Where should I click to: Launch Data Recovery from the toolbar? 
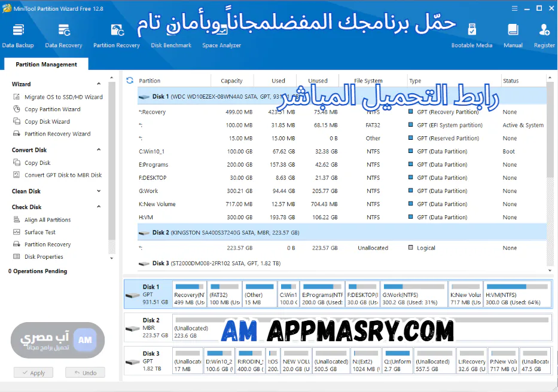[x=64, y=36]
